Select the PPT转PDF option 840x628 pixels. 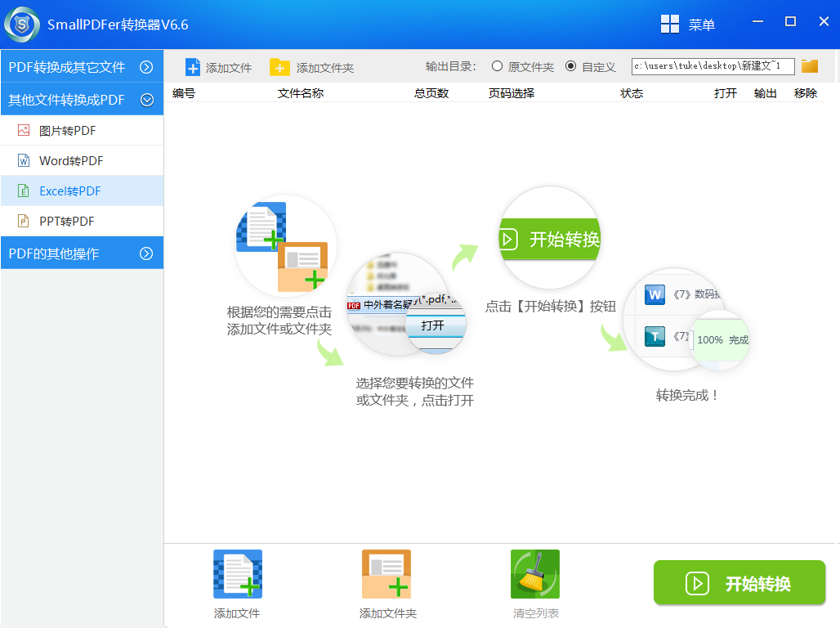(24, 221)
